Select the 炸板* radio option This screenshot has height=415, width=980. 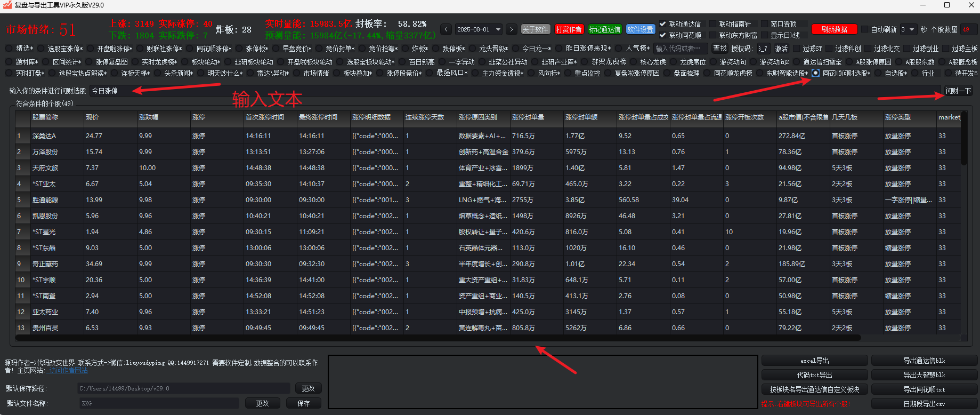tap(405, 49)
